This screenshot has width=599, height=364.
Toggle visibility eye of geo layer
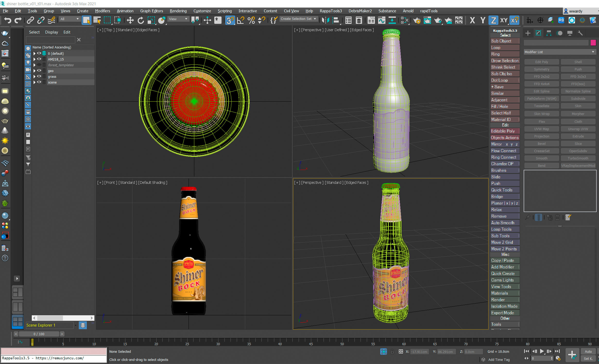[x=39, y=71]
